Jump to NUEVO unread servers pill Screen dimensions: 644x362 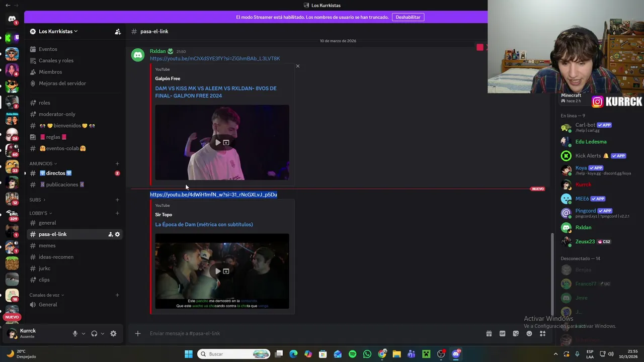pyautogui.click(x=12, y=317)
